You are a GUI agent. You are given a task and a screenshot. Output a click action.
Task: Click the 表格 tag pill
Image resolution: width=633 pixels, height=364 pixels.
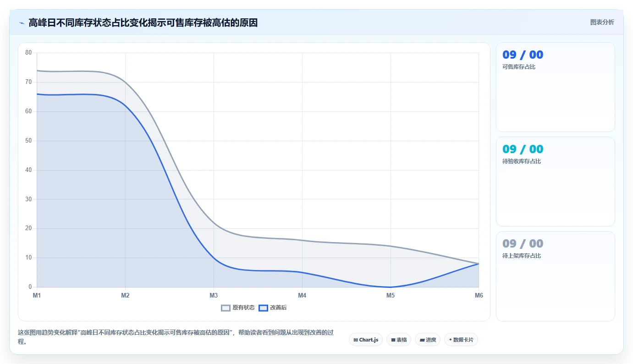pos(399,340)
